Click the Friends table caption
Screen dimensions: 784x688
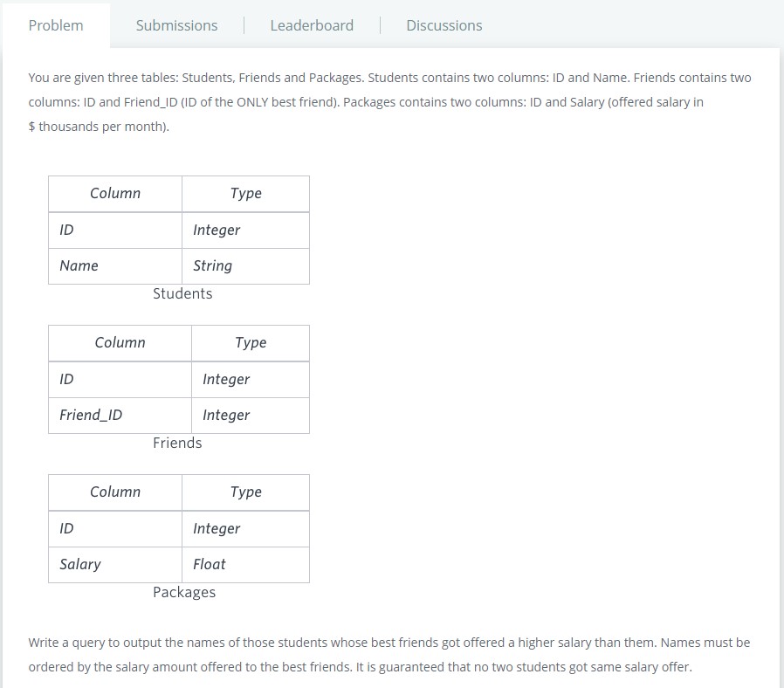click(x=177, y=443)
